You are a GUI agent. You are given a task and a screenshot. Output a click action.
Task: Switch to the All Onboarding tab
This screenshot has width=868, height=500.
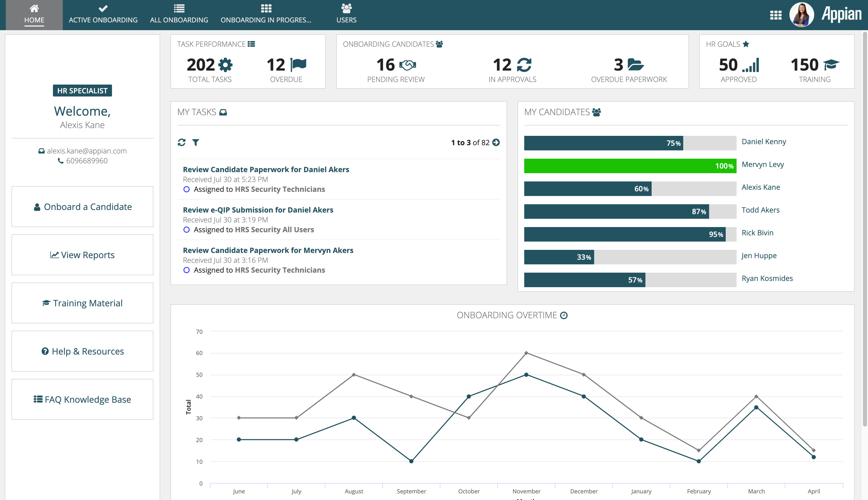(179, 15)
